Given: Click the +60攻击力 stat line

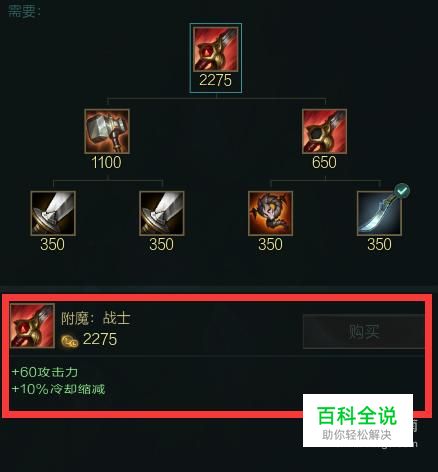Looking at the screenshot, I should tap(45, 372).
